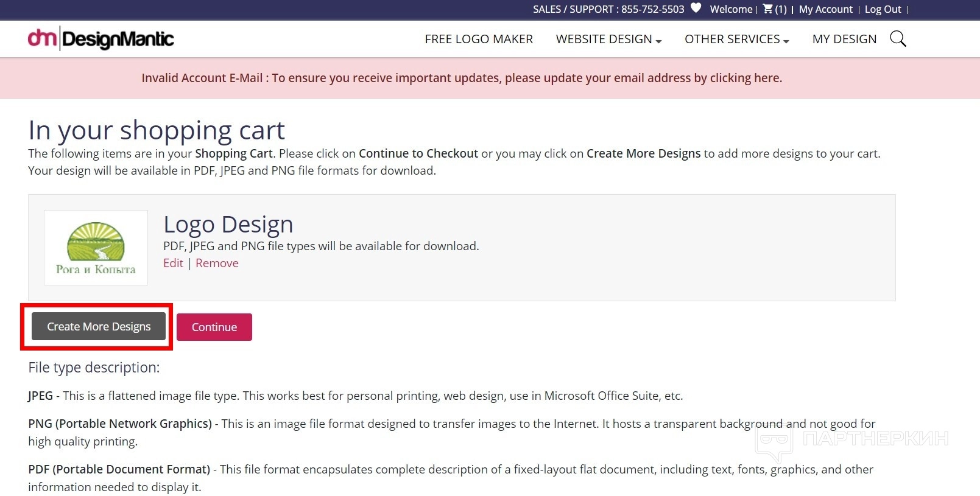Edit the Logo Design cart item

[x=173, y=263]
